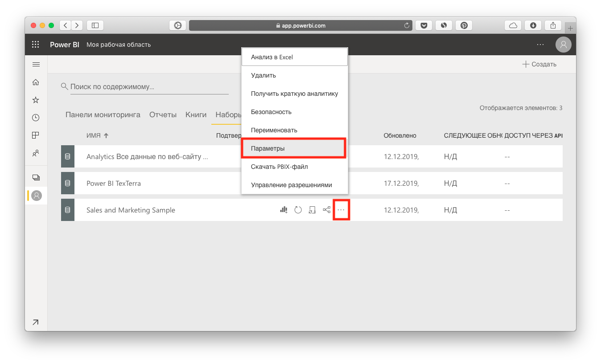Click ДОСТУП ЧЕРЕЗ API column header
Screen dimensions: 601x364
[x=534, y=135]
